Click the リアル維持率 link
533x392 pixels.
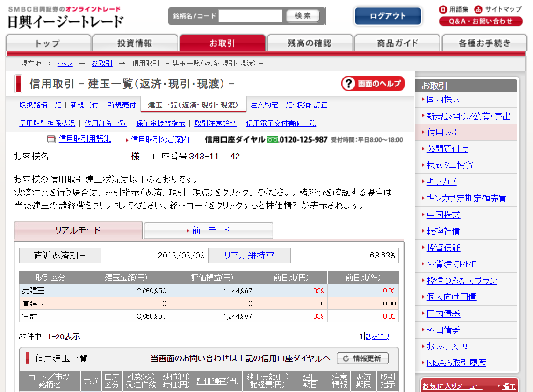click(x=249, y=256)
